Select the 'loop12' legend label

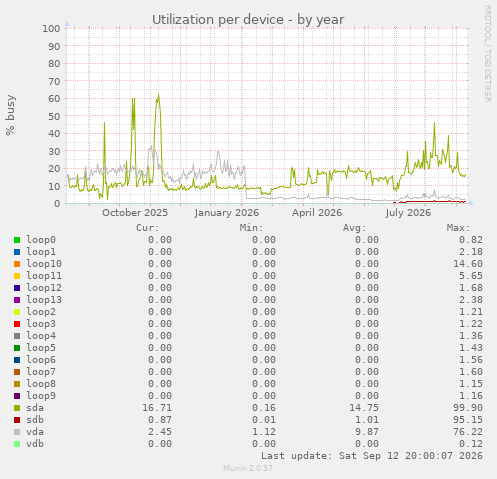(44, 288)
